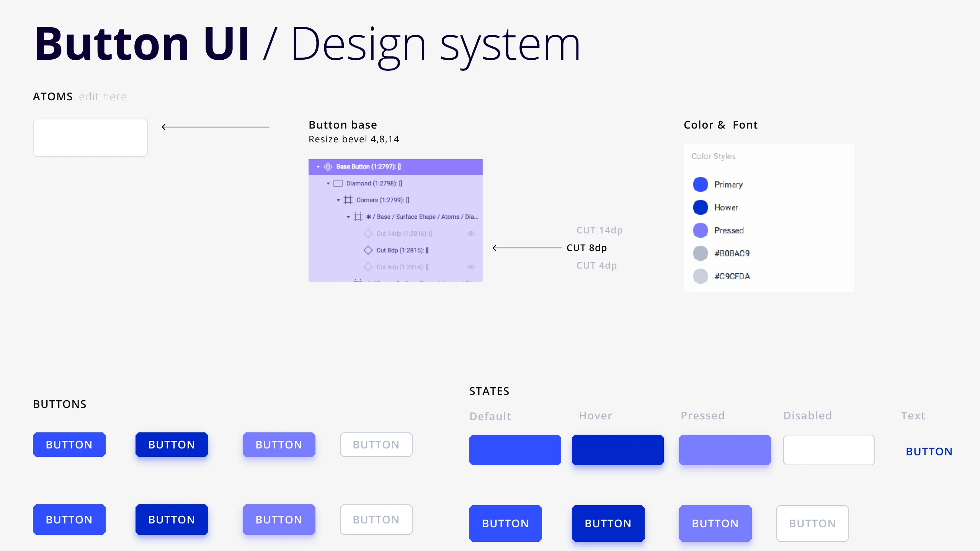The image size is (980, 551).
Task: Click the blank white base button under ATOMS
Action: (x=90, y=138)
